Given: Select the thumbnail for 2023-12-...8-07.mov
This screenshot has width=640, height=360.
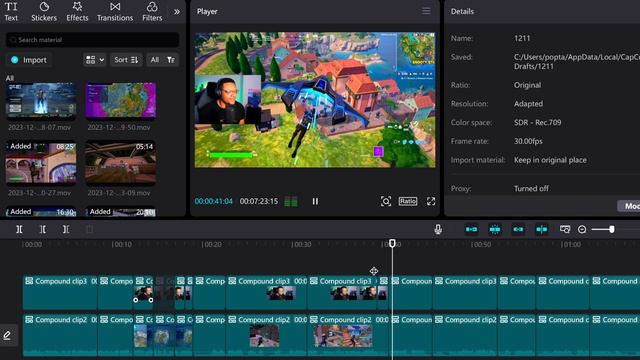Looking at the screenshot, I should tap(41, 100).
